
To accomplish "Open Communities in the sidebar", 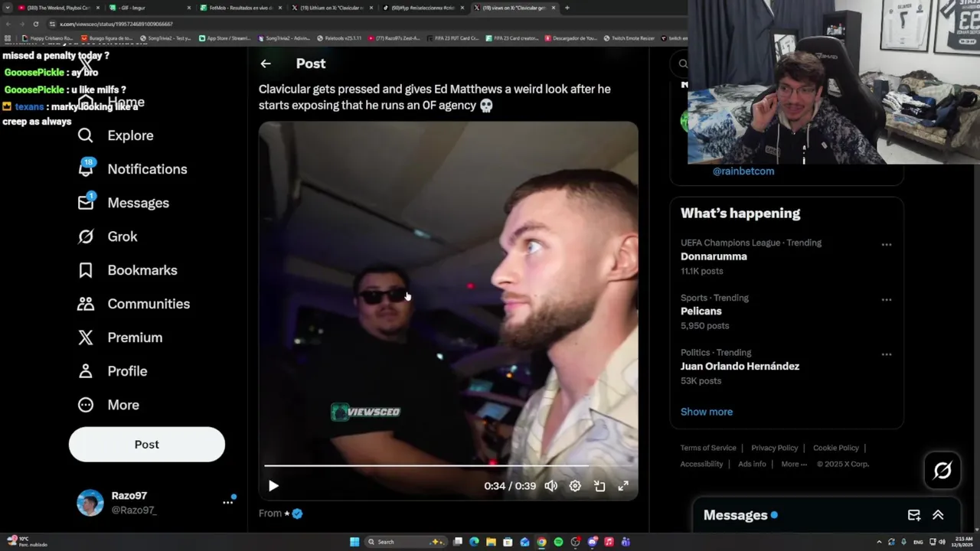I will point(133,304).
